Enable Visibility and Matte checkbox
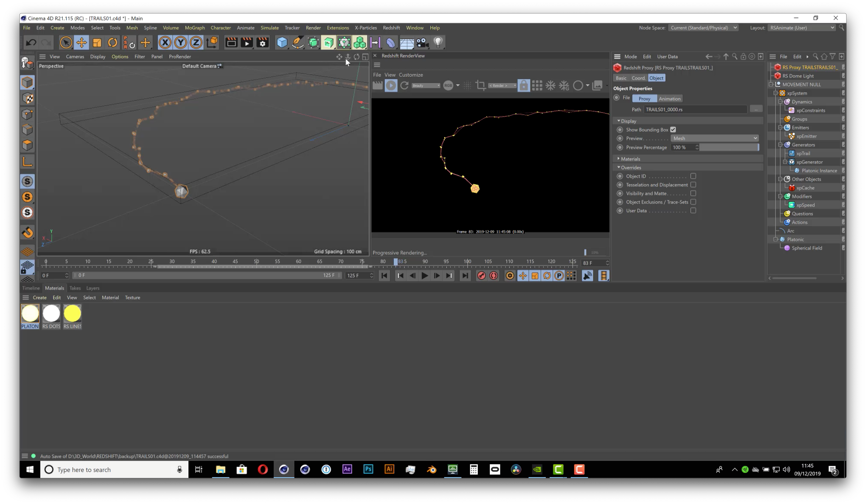This screenshot has height=504, width=866. [x=693, y=193]
